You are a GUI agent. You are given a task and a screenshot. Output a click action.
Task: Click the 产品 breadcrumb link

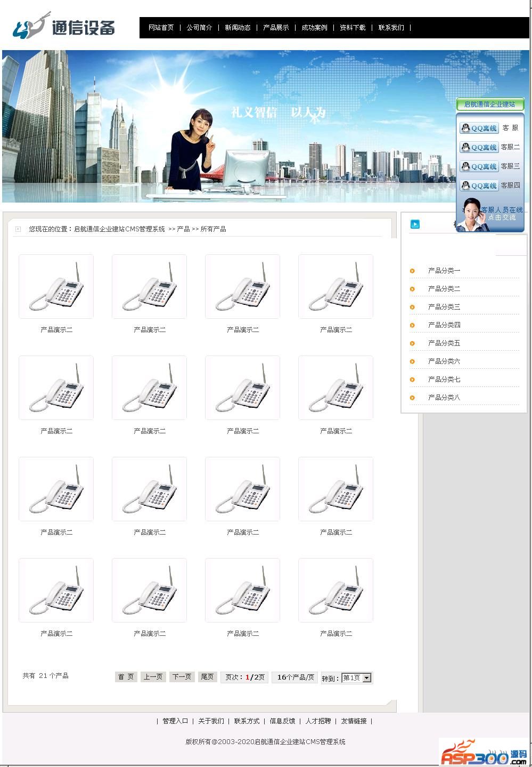tap(183, 229)
